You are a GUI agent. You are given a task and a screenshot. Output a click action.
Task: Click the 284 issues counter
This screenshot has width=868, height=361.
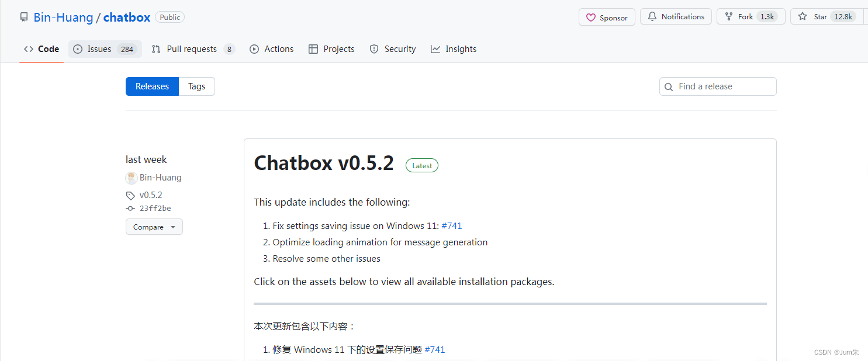coord(127,49)
